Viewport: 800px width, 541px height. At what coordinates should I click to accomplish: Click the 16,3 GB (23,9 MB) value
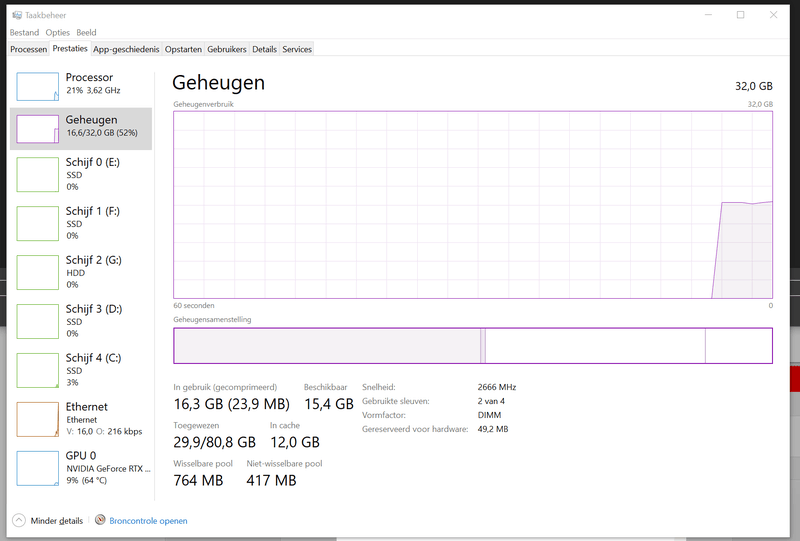coord(232,404)
